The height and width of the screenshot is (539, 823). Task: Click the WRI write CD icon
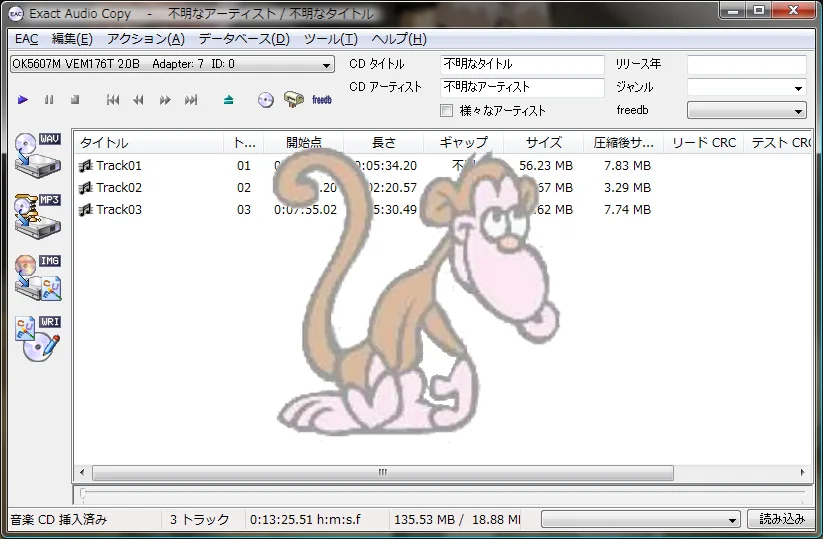coord(38,340)
